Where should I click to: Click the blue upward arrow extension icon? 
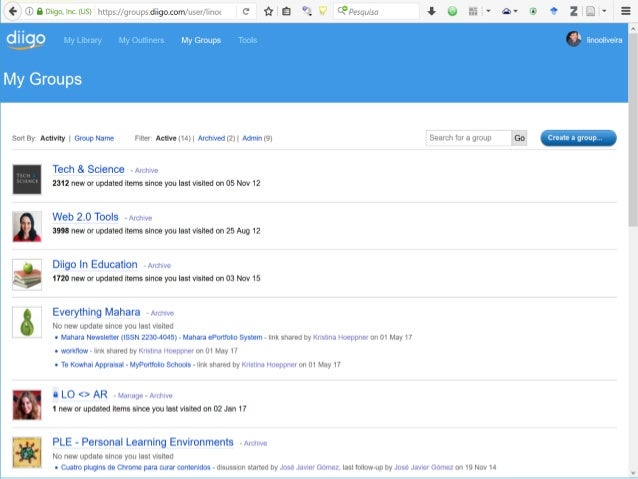click(x=553, y=11)
